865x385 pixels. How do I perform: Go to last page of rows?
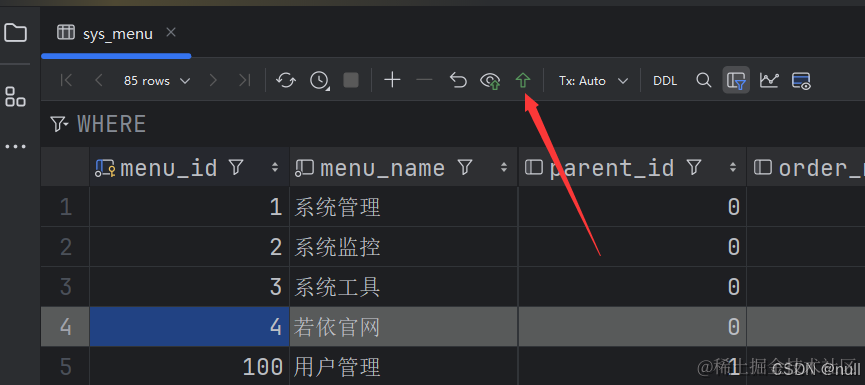[x=244, y=81]
